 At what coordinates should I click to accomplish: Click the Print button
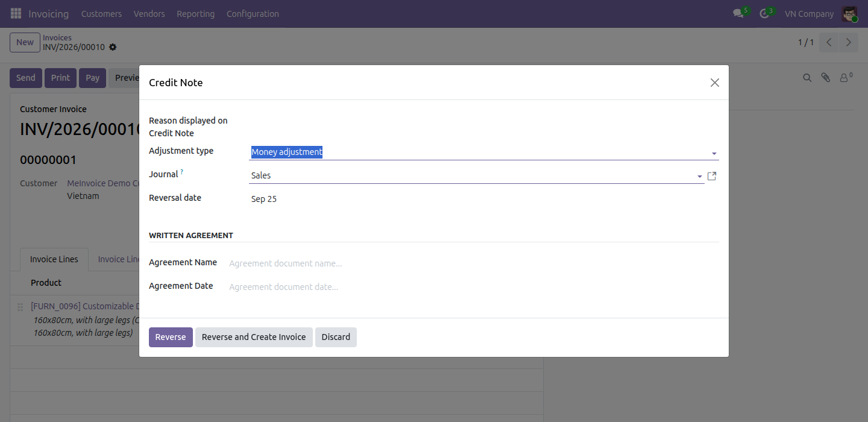point(60,78)
